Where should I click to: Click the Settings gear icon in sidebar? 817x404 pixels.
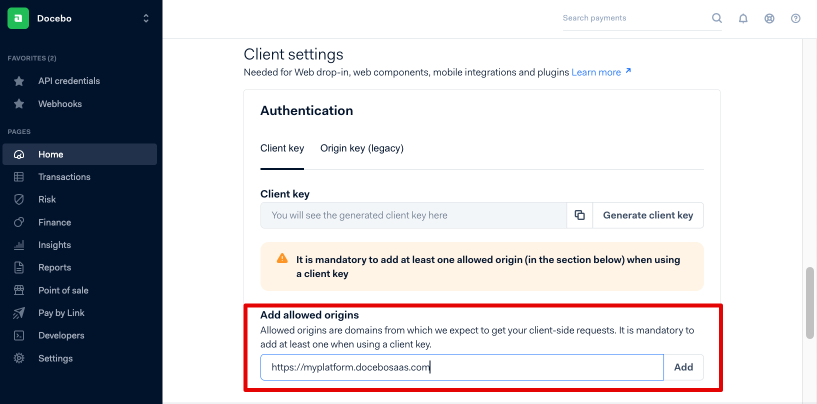pyautogui.click(x=19, y=358)
